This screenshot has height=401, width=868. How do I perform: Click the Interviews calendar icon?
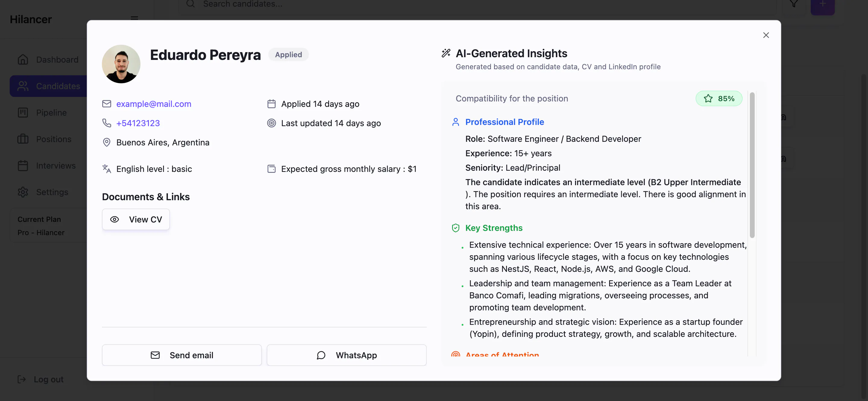point(23,166)
